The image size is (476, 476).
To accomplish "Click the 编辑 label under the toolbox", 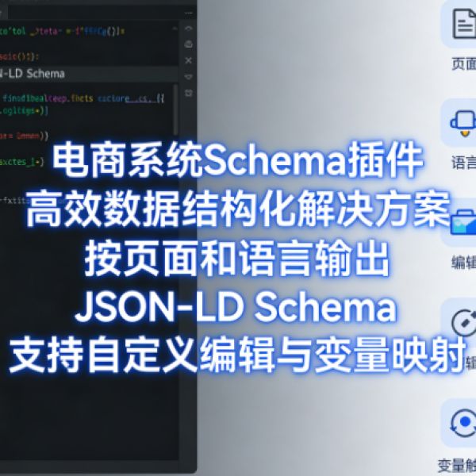I will point(464,263).
